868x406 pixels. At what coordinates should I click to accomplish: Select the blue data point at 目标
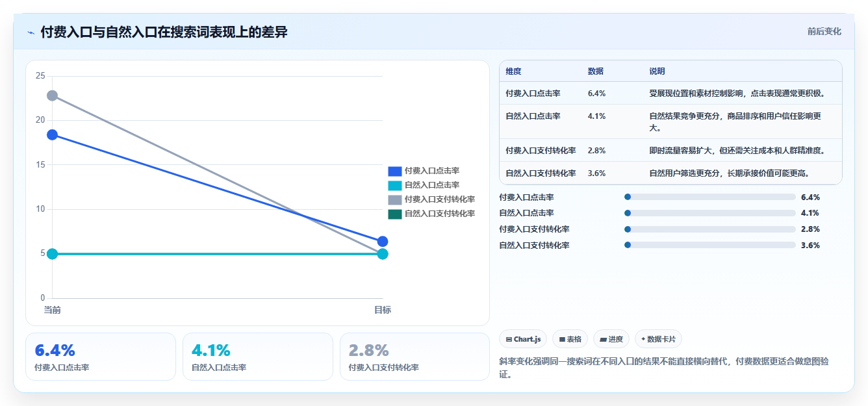(x=383, y=242)
